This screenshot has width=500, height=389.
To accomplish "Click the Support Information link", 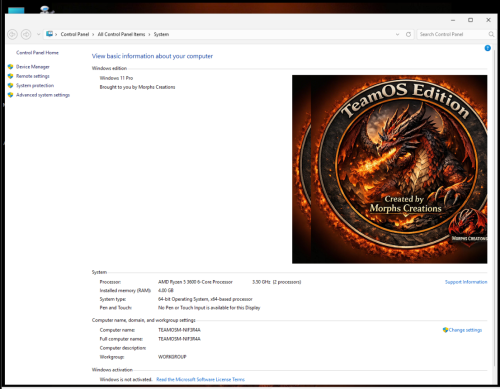I will (466, 282).
